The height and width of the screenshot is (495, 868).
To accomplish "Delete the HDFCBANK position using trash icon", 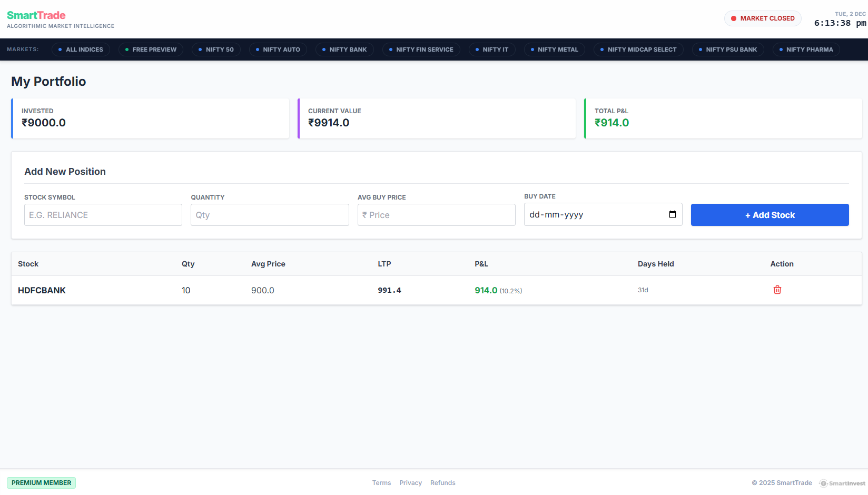I will click(777, 290).
